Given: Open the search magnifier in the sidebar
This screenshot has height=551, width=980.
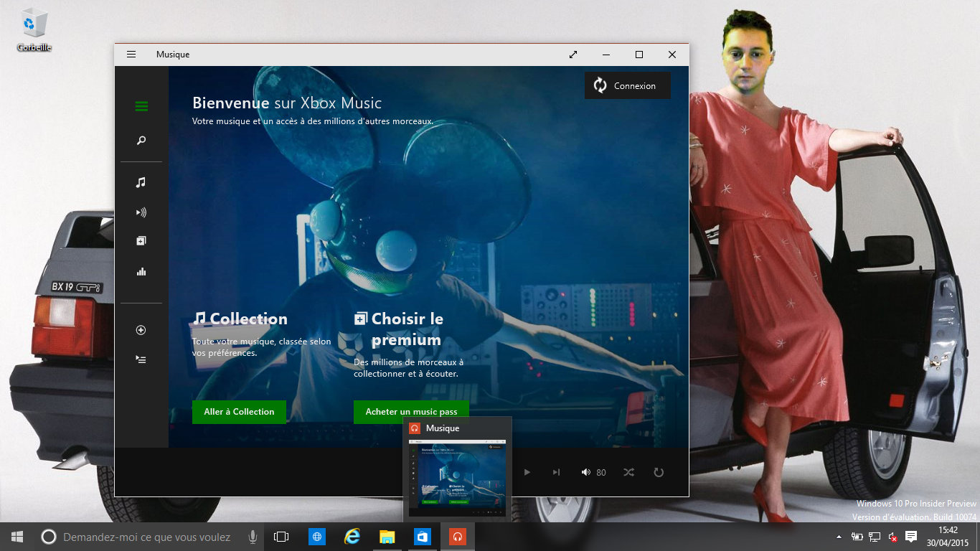Looking at the screenshot, I should point(141,141).
